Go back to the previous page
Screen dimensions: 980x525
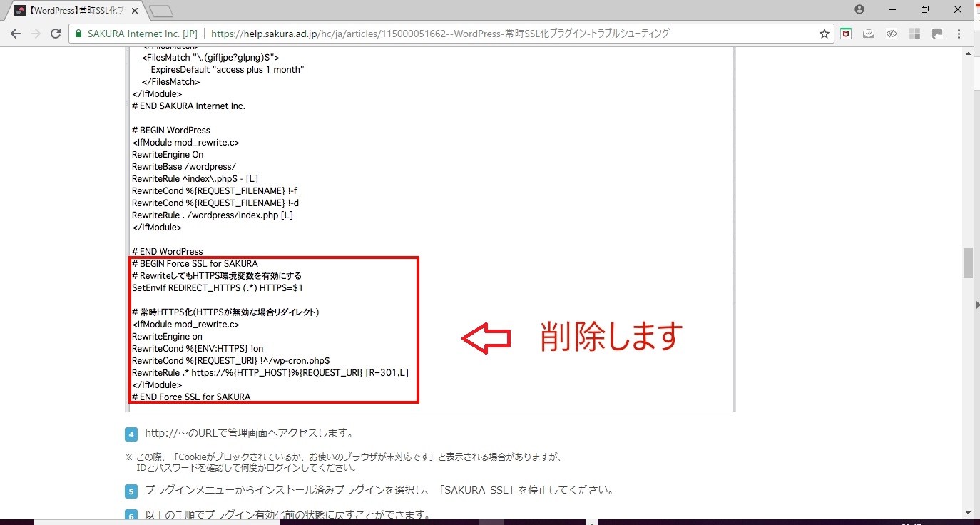click(16, 34)
